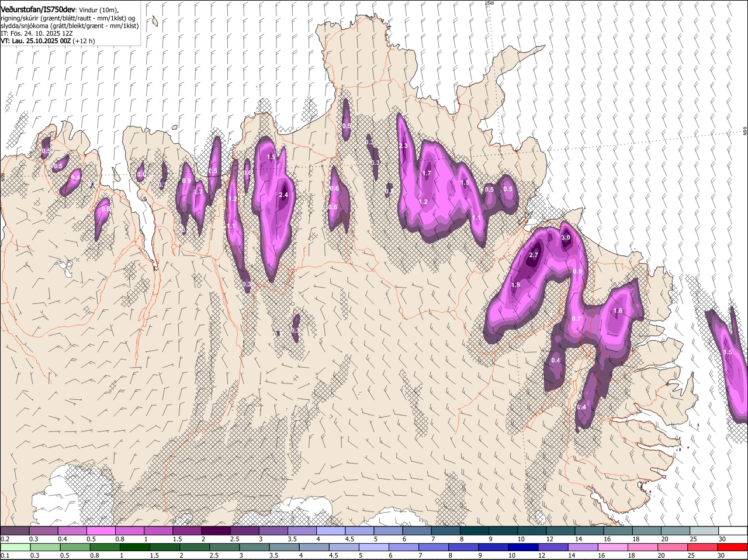Viewport: 748px width, 560px height.
Task: Select the 'VT: Lau. 25.10.2025 00Z (+12 h)' line
Action: (x=48, y=42)
